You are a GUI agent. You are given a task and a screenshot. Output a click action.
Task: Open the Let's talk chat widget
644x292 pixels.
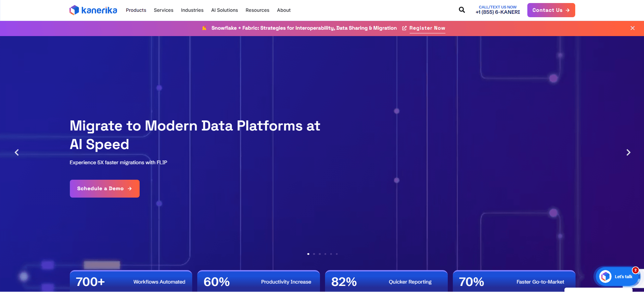(x=617, y=276)
